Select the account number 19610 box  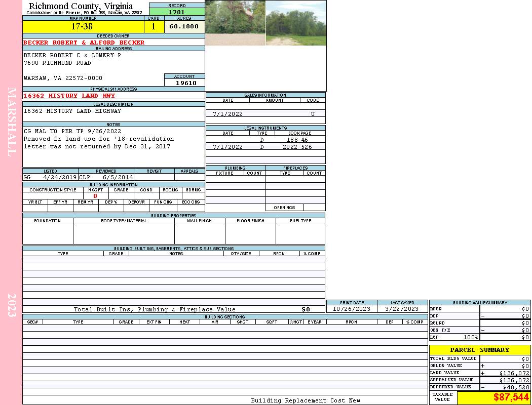coord(185,83)
